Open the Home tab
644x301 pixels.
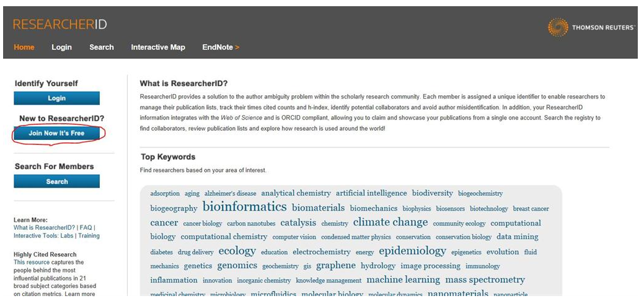click(x=24, y=47)
